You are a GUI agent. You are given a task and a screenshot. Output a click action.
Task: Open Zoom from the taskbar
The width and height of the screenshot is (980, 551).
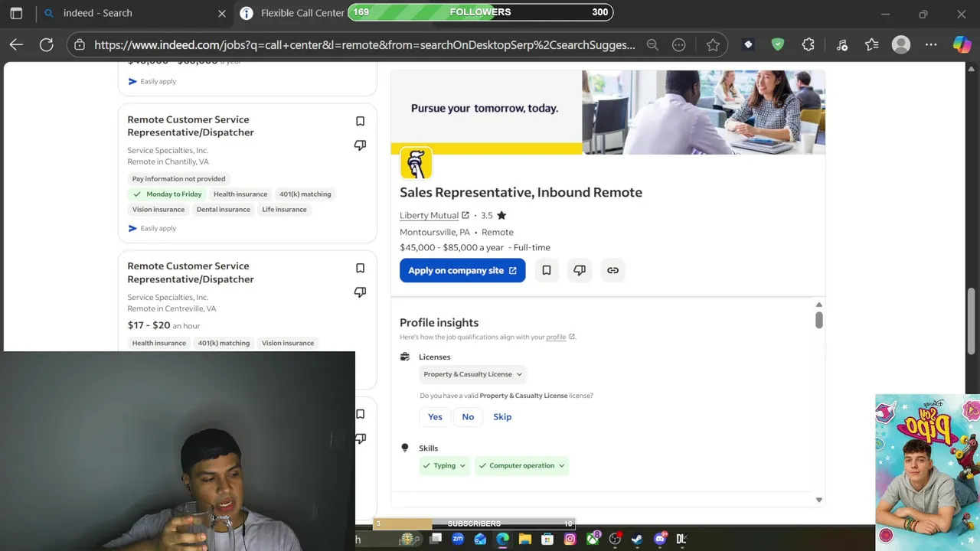pyautogui.click(x=458, y=539)
